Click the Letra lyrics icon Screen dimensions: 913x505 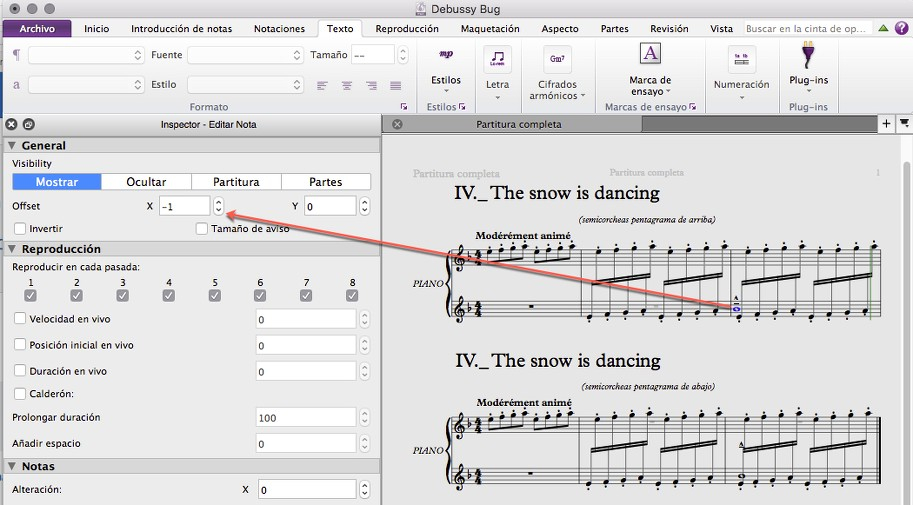[497, 60]
